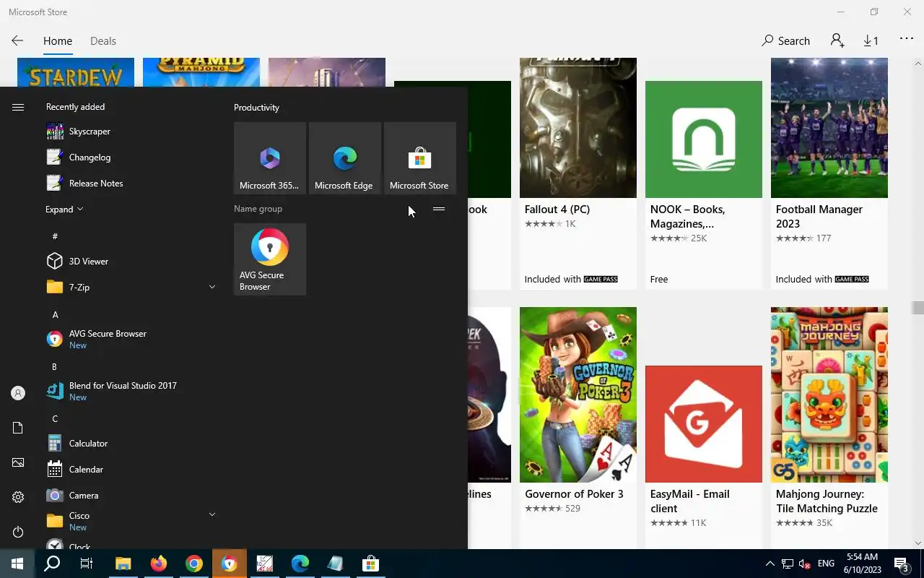Screen dimensions: 924x578
Task: Click the group drag handle beside Name group
Action: point(439,209)
